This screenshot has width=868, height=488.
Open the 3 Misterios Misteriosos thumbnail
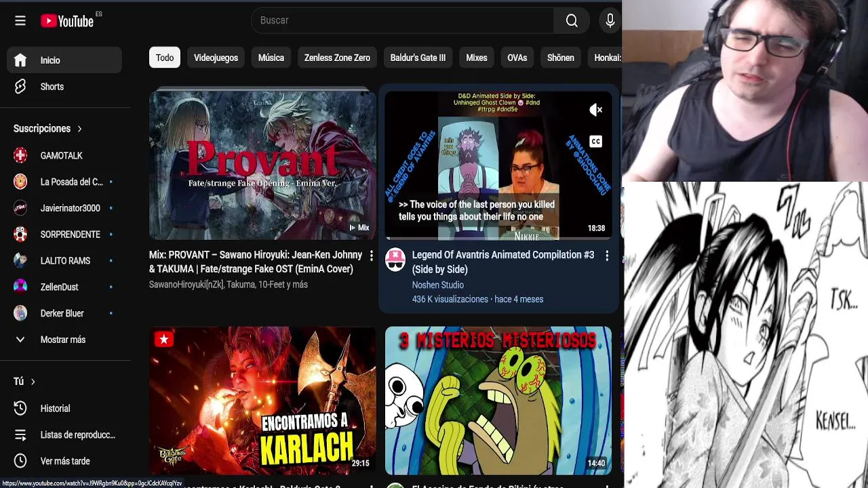pos(498,401)
